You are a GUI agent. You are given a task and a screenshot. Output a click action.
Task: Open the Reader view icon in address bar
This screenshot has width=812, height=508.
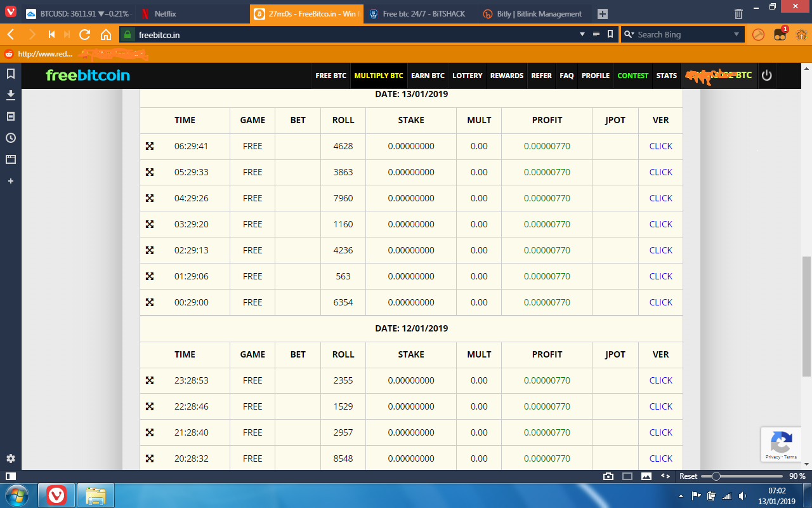(596, 34)
